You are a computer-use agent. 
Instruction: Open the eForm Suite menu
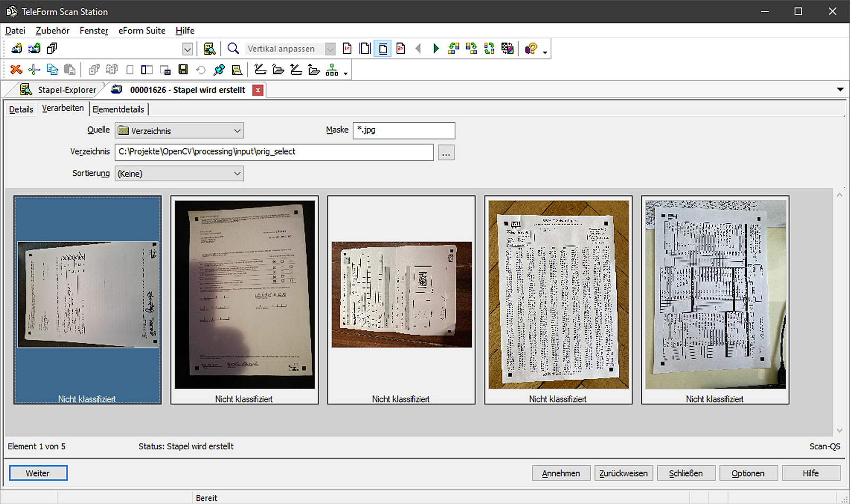point(141,30)
